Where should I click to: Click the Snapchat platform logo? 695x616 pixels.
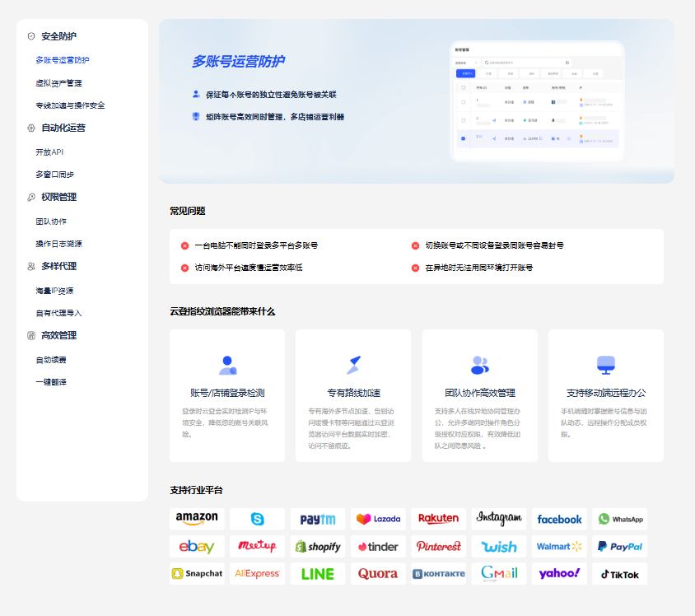[x=197, y=574]
